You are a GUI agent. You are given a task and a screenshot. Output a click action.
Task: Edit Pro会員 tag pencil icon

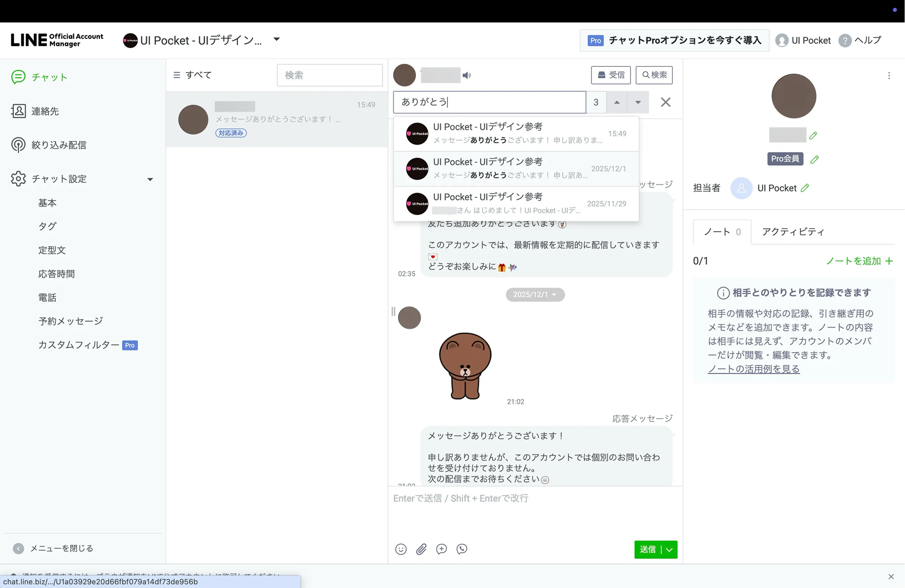[x=815, y=159]
